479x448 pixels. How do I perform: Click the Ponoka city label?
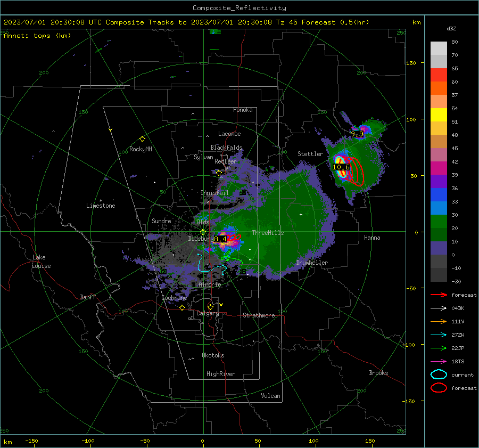coord(243,110)
